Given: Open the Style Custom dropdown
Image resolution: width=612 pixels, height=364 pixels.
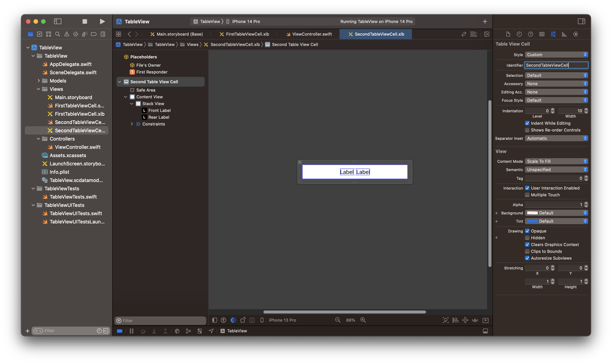Looking at the screenshot, I should click(x=556, y=55).
